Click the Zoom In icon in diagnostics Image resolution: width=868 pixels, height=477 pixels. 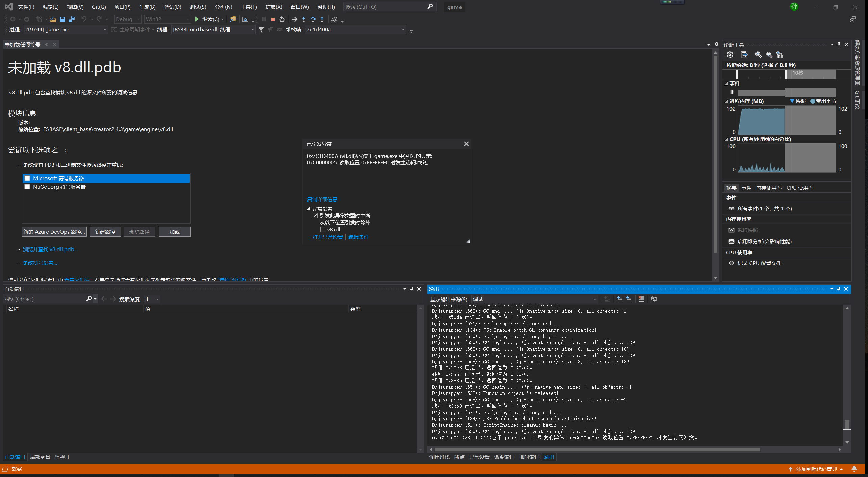(x=758, y=55)
